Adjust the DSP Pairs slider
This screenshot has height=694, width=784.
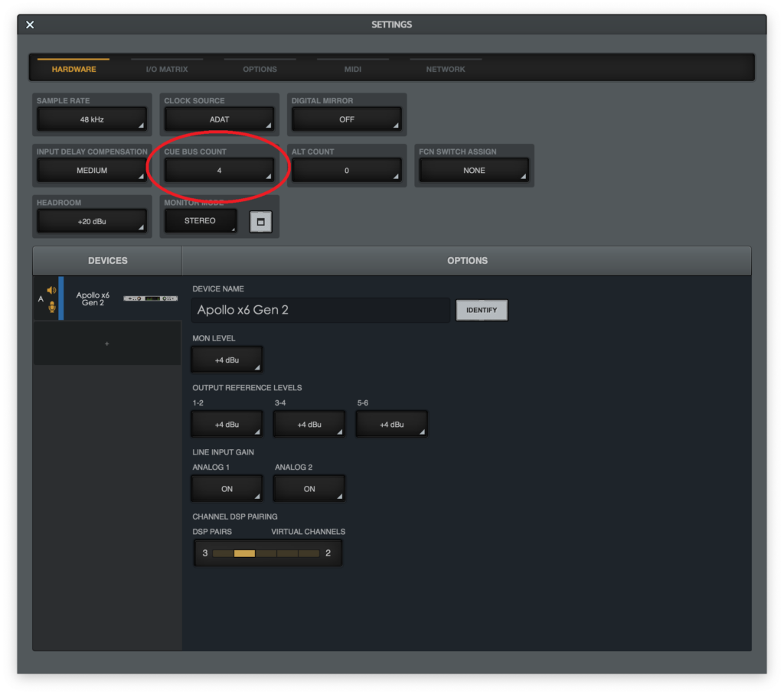coord(245,552)
